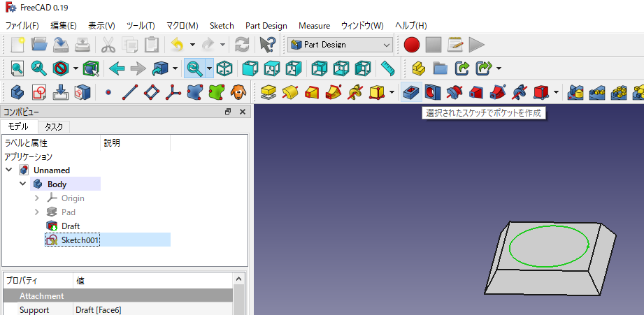Click Fit Selection zoom icon
The width and height of the screenshot is (644, 315).
pos(39,68)
